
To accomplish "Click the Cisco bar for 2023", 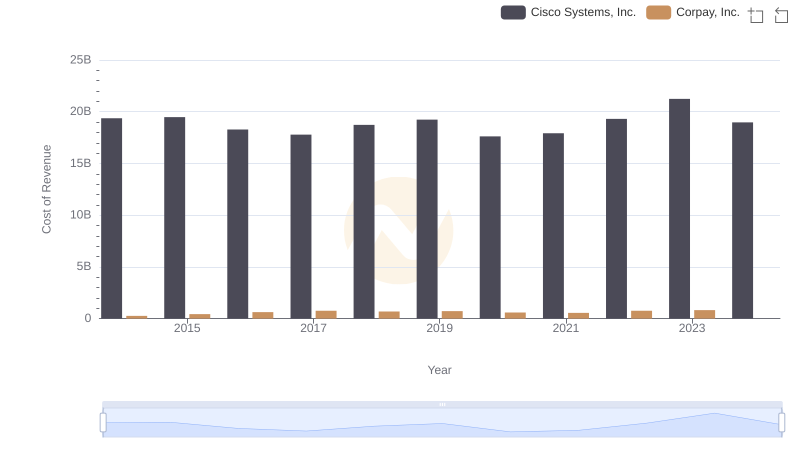I will tap(680, 209).
